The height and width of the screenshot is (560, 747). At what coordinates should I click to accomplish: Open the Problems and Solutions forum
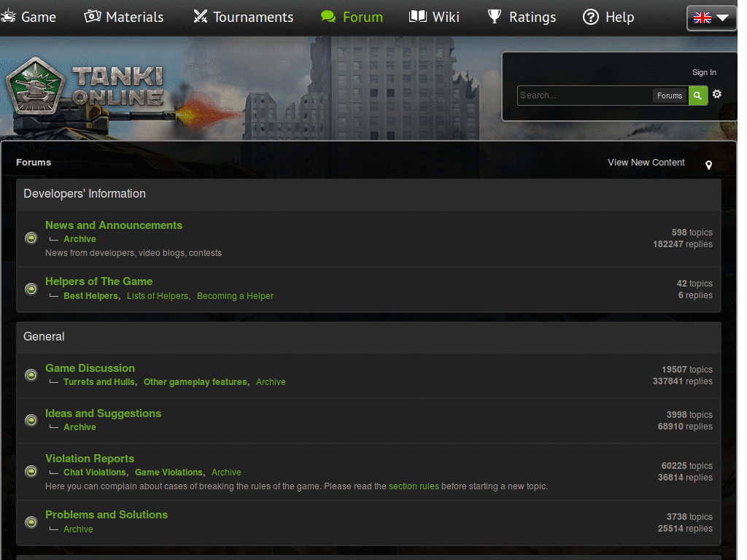[x=107, y=515]
